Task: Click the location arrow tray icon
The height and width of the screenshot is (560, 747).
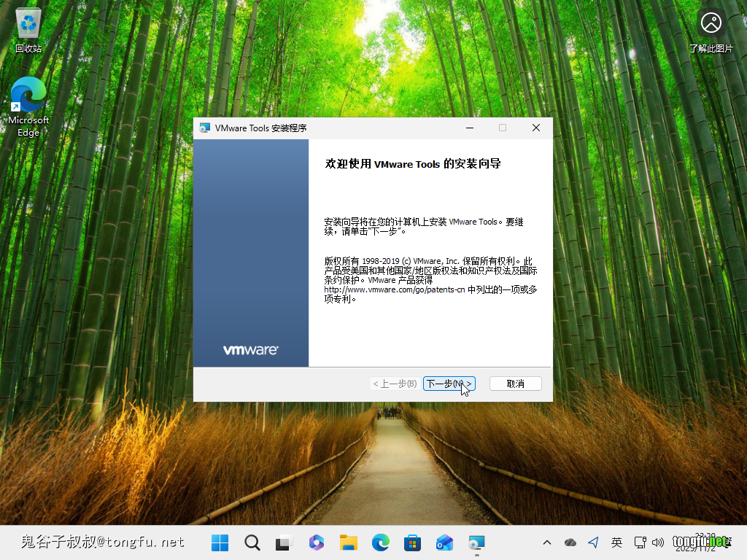Action: pyautogui.click(x=593, y=542)
